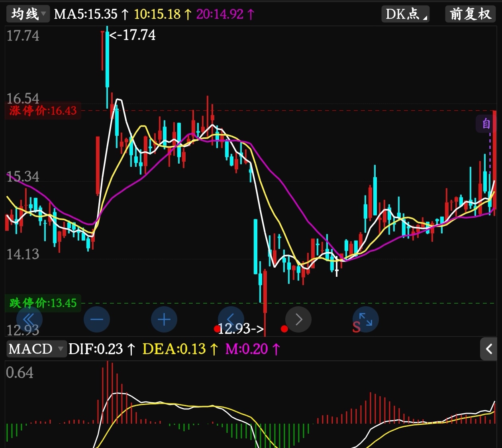Open the 均线 indicator dropdown
The height and width of the screenshot is (448, 502).
[28, 14]
